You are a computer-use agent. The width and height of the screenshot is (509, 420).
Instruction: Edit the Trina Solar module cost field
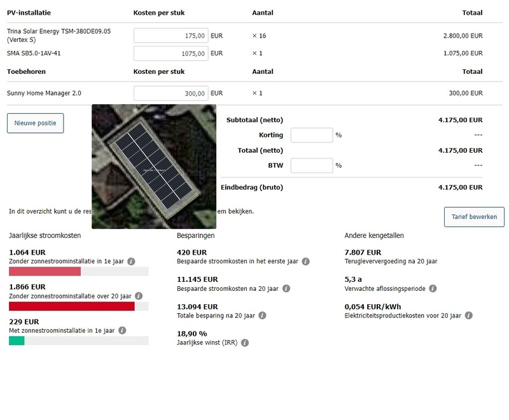[171, 36]
